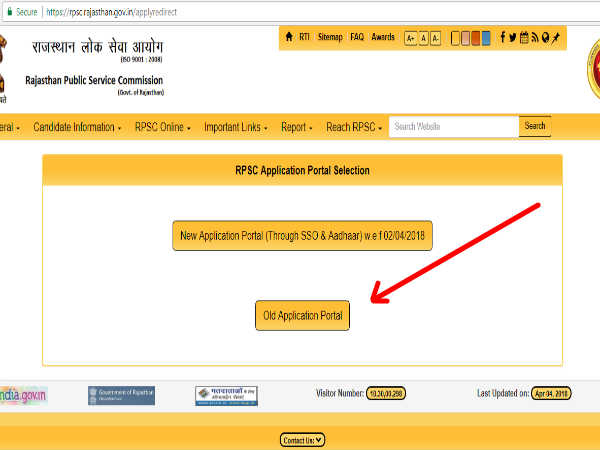Image resolution: width=600 pixels, height=450 pixels.
Task: Click the pushpin icon in top bar
Action: (x=556, y=37)
